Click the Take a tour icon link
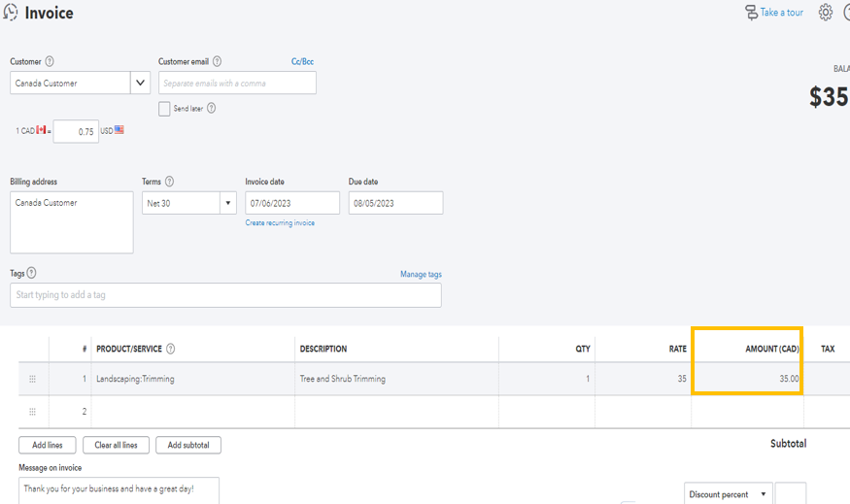This screenshot has width=850, height=504. pos(752,13)
